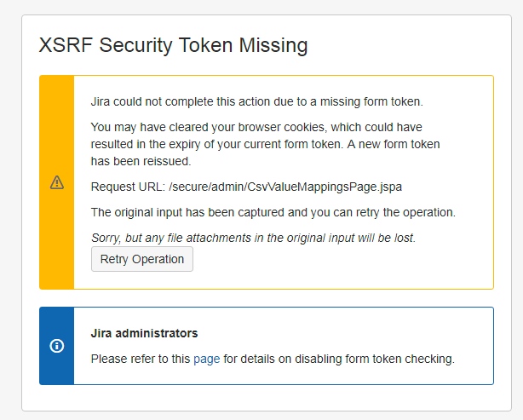The width and height of the screenshot is (523, 420).
Task: Select the XSRF Security Token Missing heading
Action: click(174, 45)
